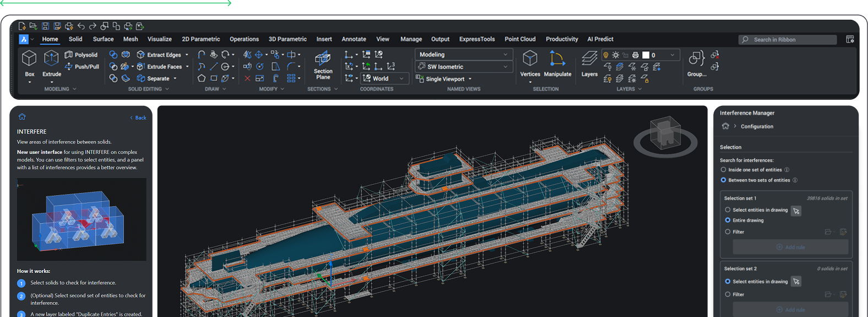
Task: Select 'Inside one set of entities' option
Action: 724,170
